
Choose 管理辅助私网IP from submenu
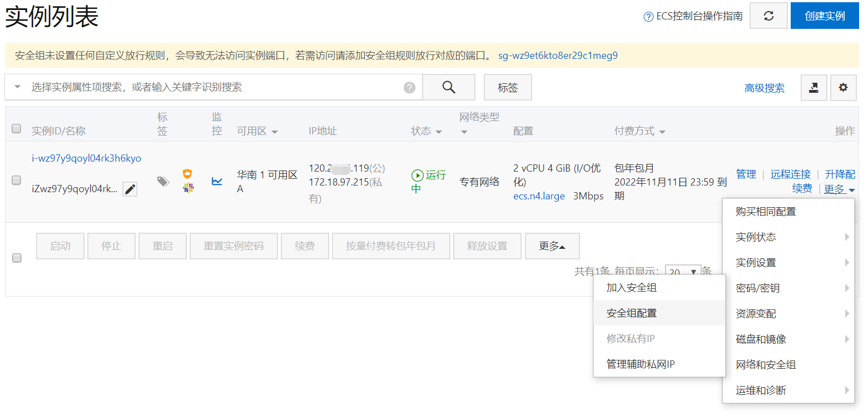[x=659, y=364]
